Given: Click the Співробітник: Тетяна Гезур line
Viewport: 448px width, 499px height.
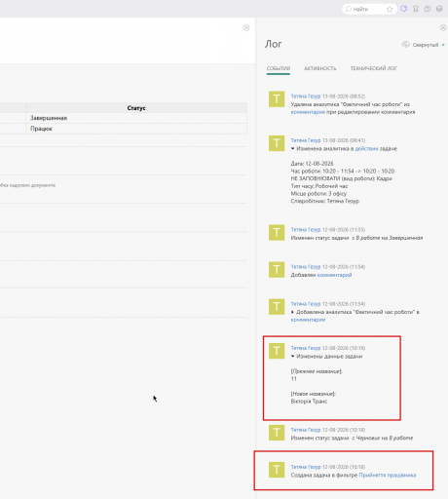Looking at the screenshot, I should pyautogui.click(x=324, y=201).
